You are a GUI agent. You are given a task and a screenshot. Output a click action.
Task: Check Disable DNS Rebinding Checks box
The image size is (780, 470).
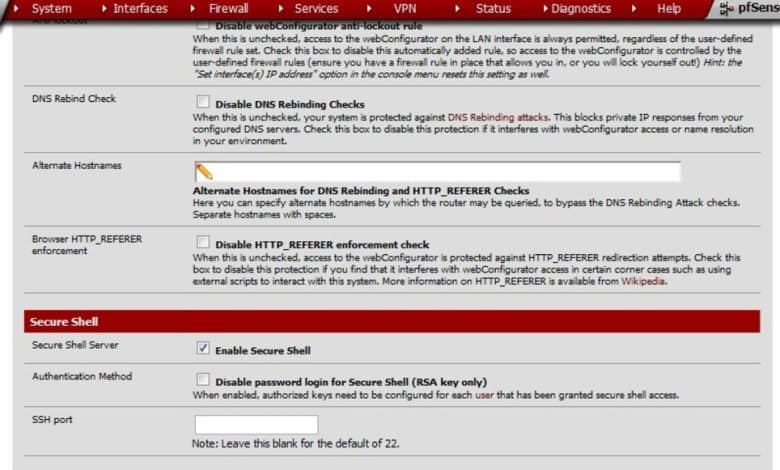tap(202, 101)
